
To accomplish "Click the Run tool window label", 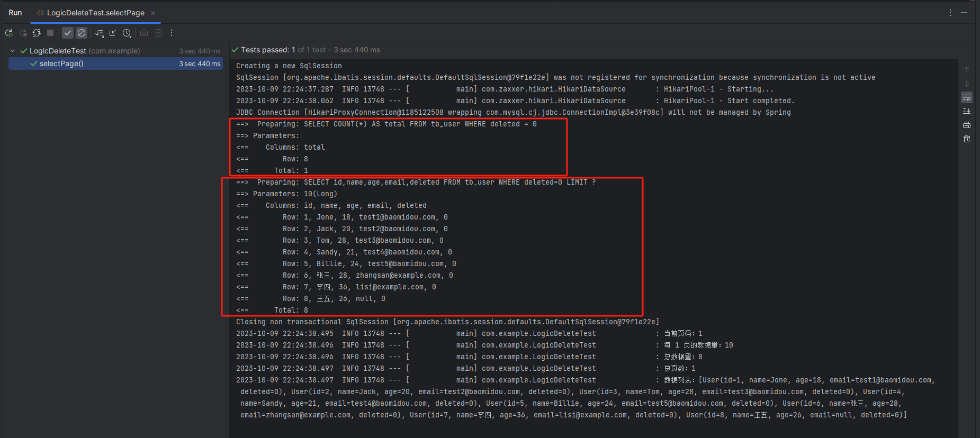I will click(x=15, y=13).
